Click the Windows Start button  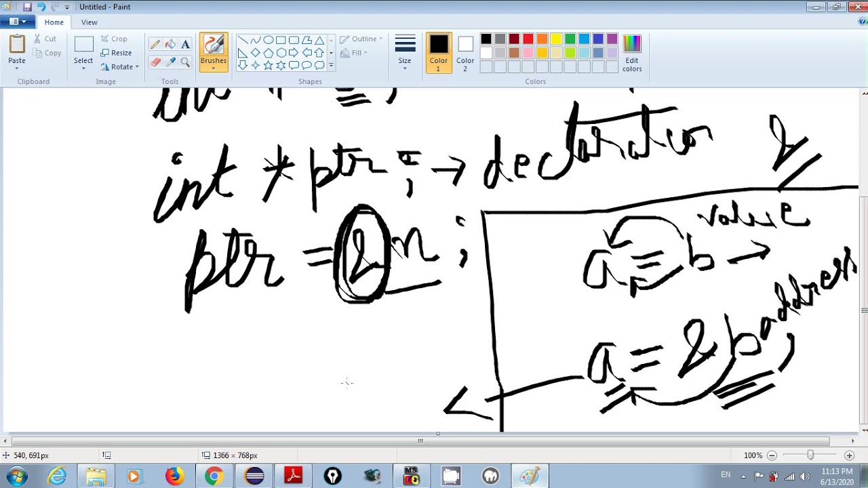(x=16, y=476)
